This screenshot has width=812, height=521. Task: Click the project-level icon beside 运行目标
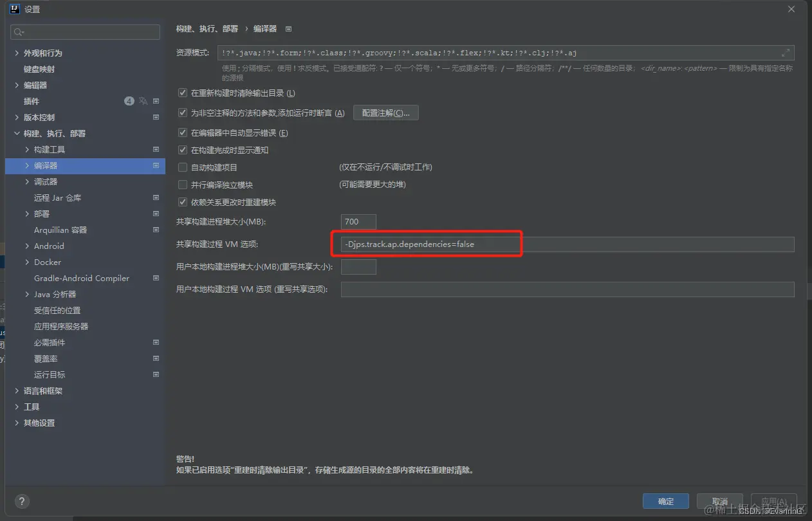[156, 374]
